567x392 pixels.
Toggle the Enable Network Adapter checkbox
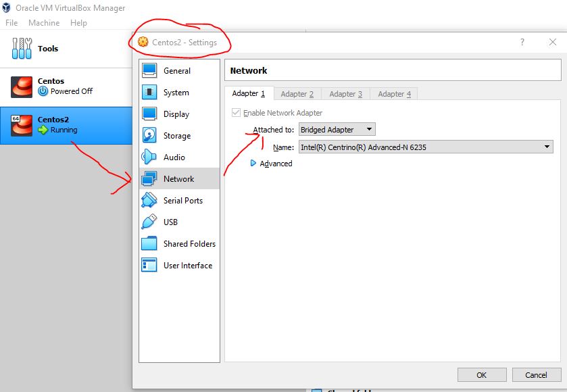pyautogui.click(x=236, y=113)
